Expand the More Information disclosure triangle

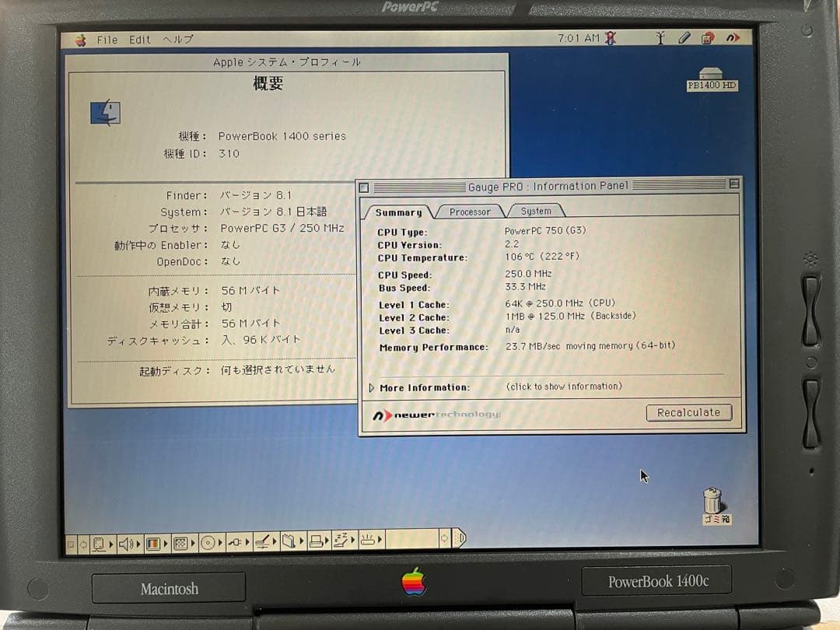pos(371,387)
